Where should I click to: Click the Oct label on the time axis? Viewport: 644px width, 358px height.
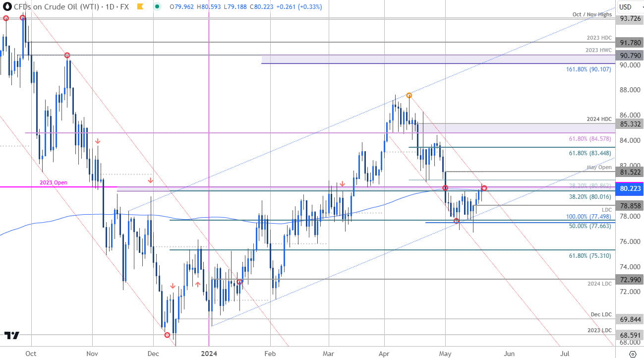point(31,354)
